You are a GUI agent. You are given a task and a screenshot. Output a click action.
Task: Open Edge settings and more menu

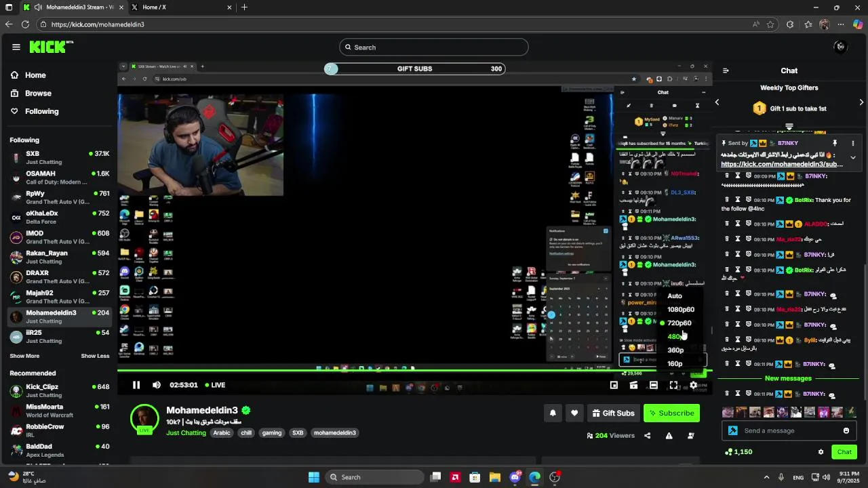click(841, 24)
